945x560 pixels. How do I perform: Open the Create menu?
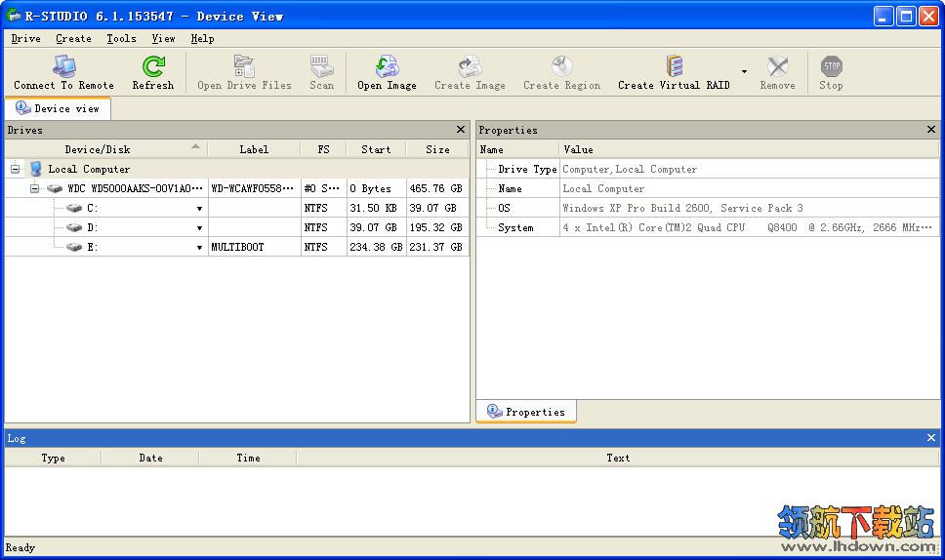coord(73,39)
